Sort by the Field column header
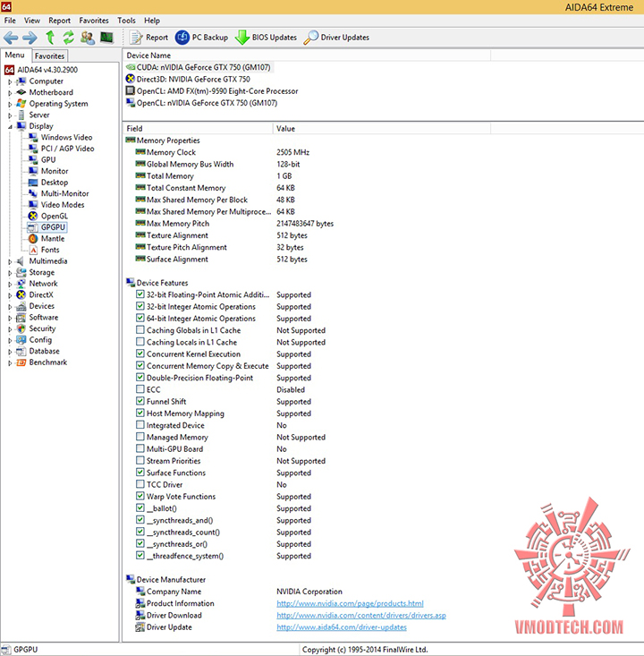Image resolution: width=644 pixels, height=656 pixels. pyautogui.click(x=198, y=129)
